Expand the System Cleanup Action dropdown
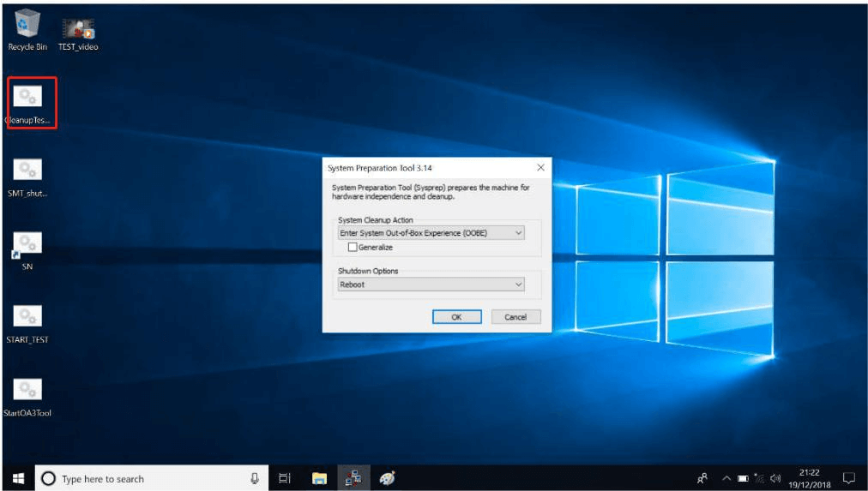Screen dimensions: 868x491 point(431,233)
